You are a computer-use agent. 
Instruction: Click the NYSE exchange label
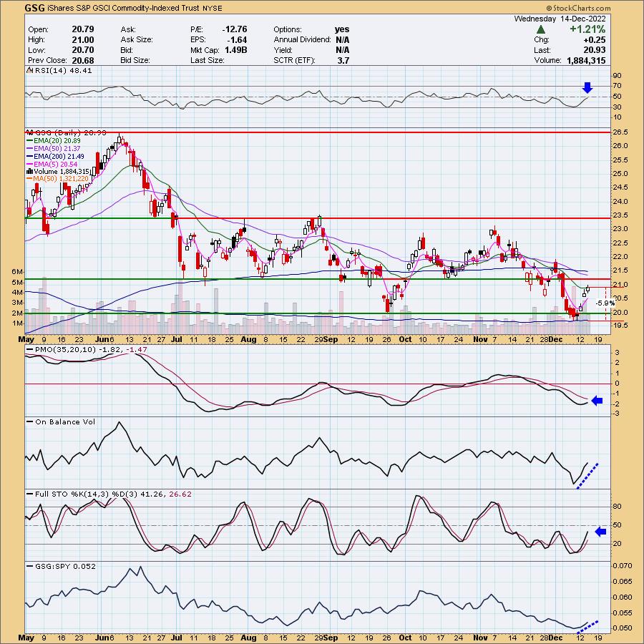pos(212,8)
